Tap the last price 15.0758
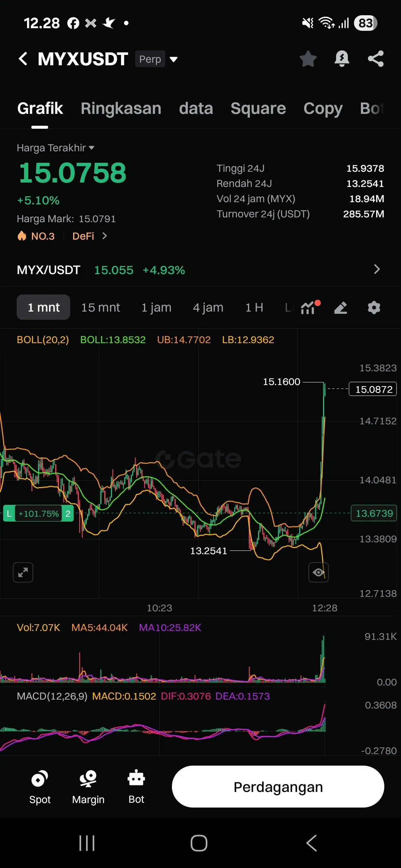Viewport: 401px width, 868px height. click(72, 173)
